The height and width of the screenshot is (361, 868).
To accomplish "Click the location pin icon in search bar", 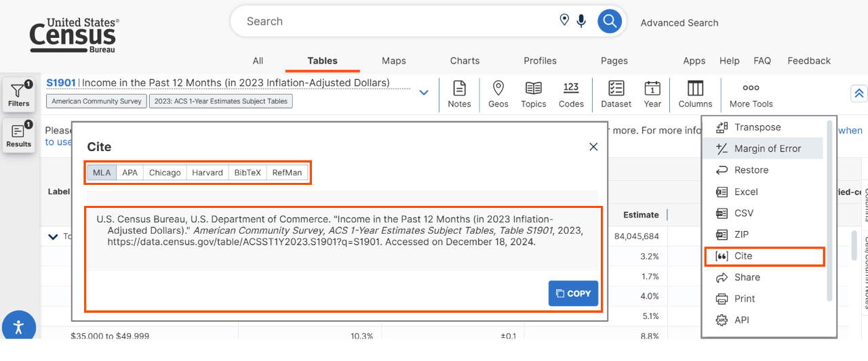I will coord(564,20).
